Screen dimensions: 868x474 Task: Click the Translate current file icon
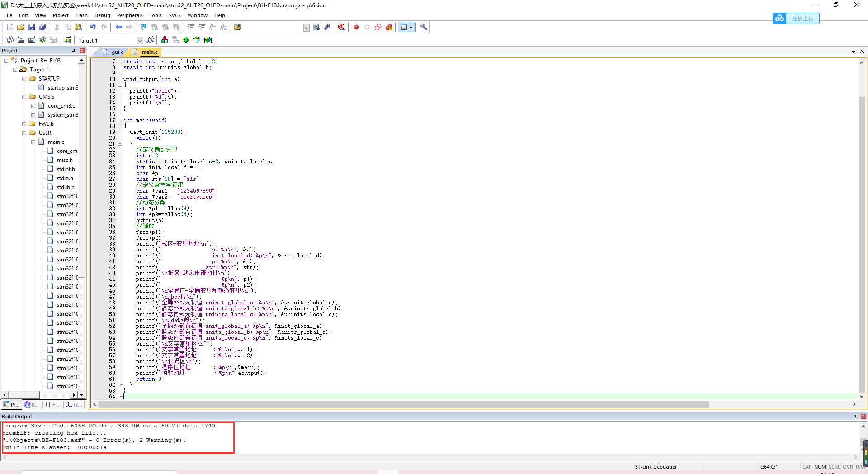10,40
